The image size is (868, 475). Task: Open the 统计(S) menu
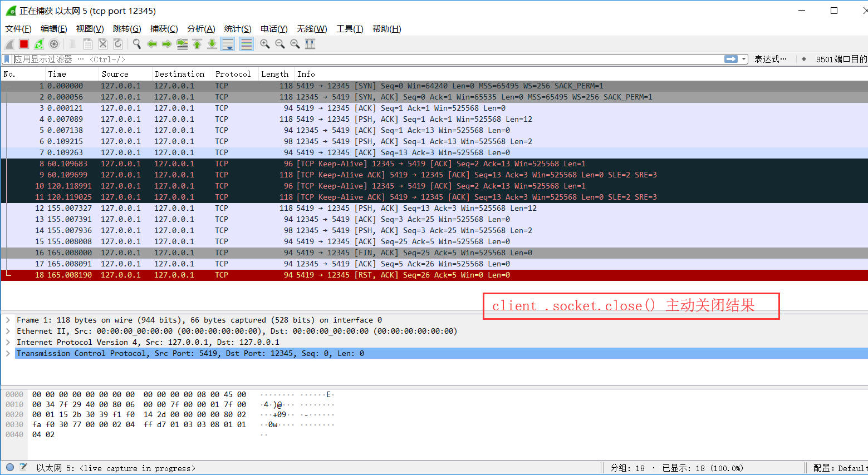(x=238, y=29)
